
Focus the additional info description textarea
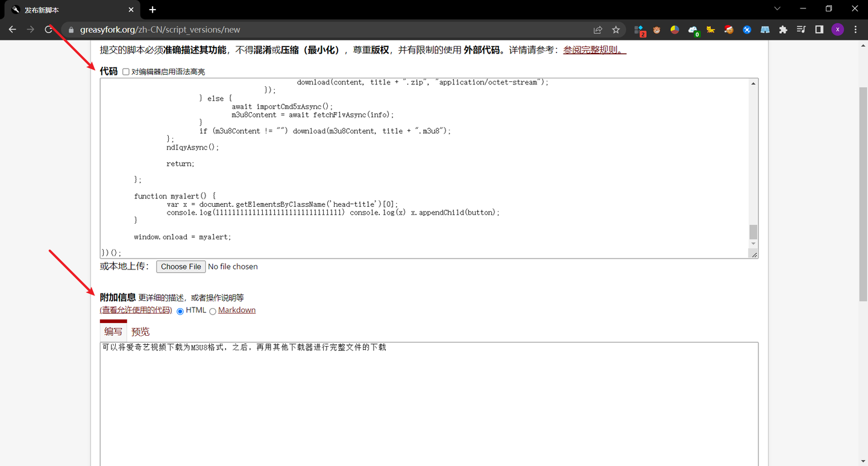click(429, 404)
